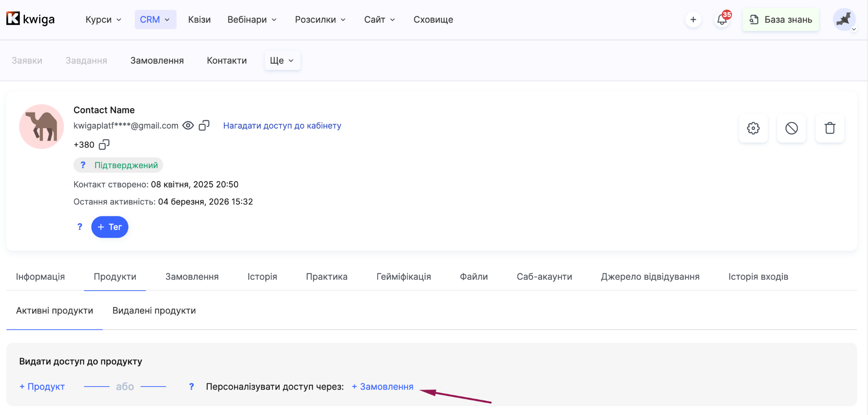Copy the phone number +380 via copy icon
Image resolution: width=868 pixels, height=415 pixels.
tap(104, 145)
